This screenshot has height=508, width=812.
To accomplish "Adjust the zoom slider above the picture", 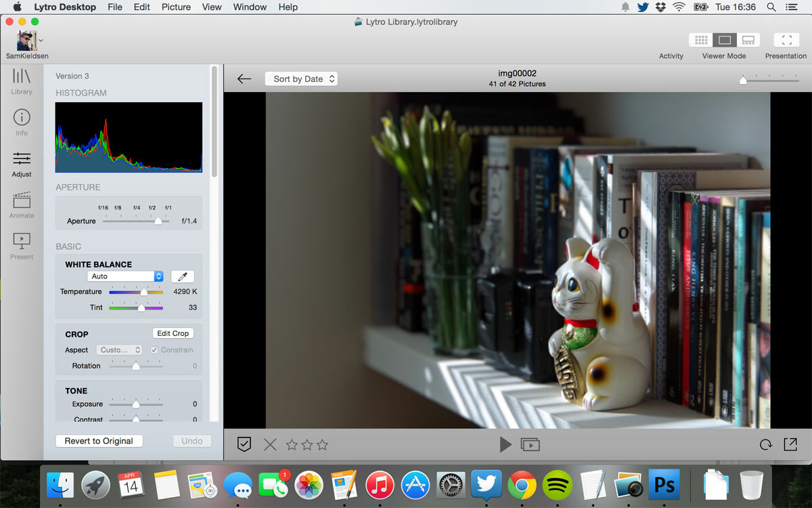I will pyautogui.click(x=768, y=80).
